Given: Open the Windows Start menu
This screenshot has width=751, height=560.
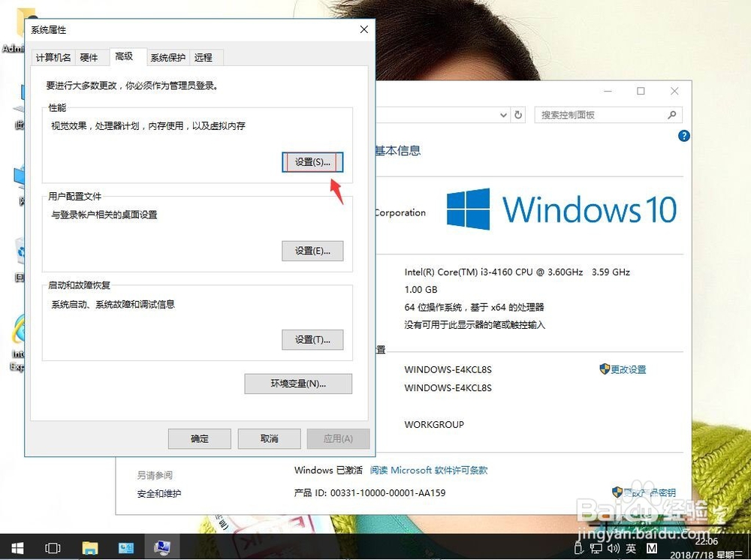Looking at the screenshot, I should (17, 548).
